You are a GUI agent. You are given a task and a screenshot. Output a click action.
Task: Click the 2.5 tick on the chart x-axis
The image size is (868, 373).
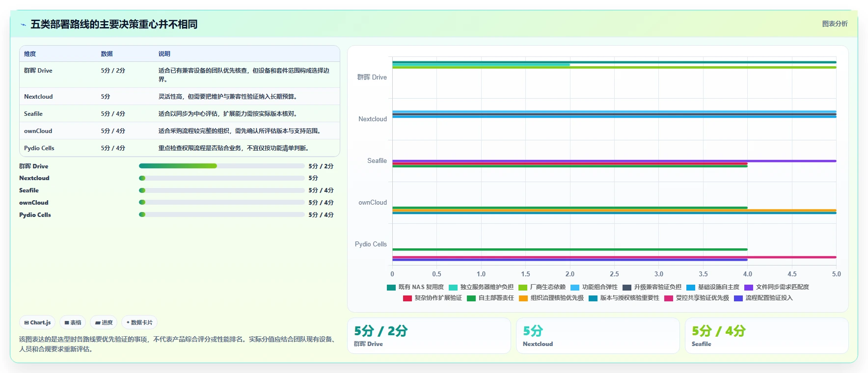(614, 274)
